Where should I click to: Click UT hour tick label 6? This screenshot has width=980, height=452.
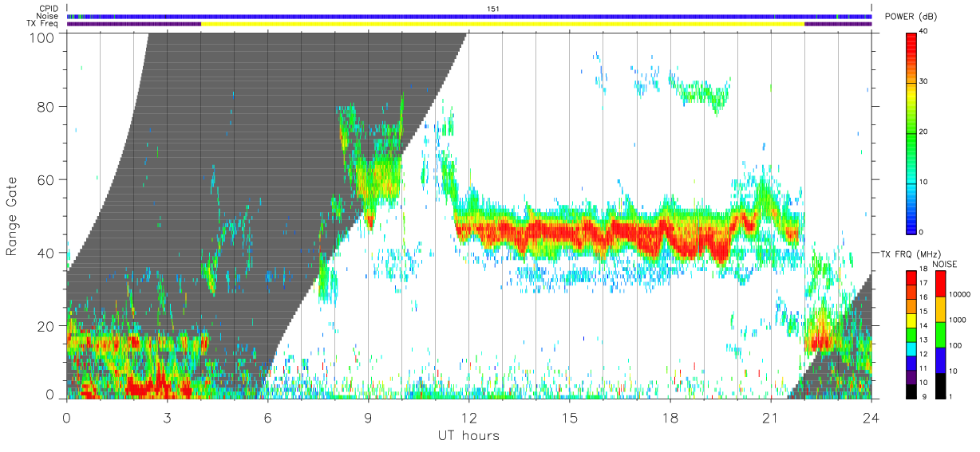267,418
